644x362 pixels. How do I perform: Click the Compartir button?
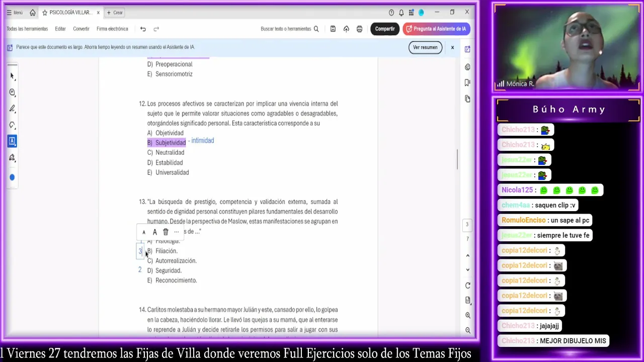(x=385, y=29)
